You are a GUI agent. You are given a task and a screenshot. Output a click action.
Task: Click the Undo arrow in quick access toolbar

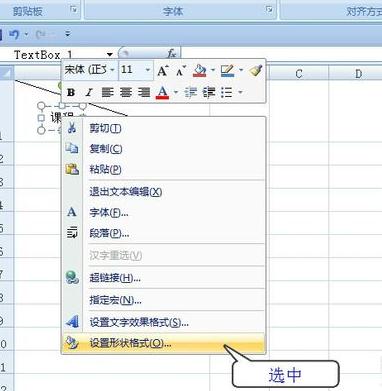click(14, 34)
